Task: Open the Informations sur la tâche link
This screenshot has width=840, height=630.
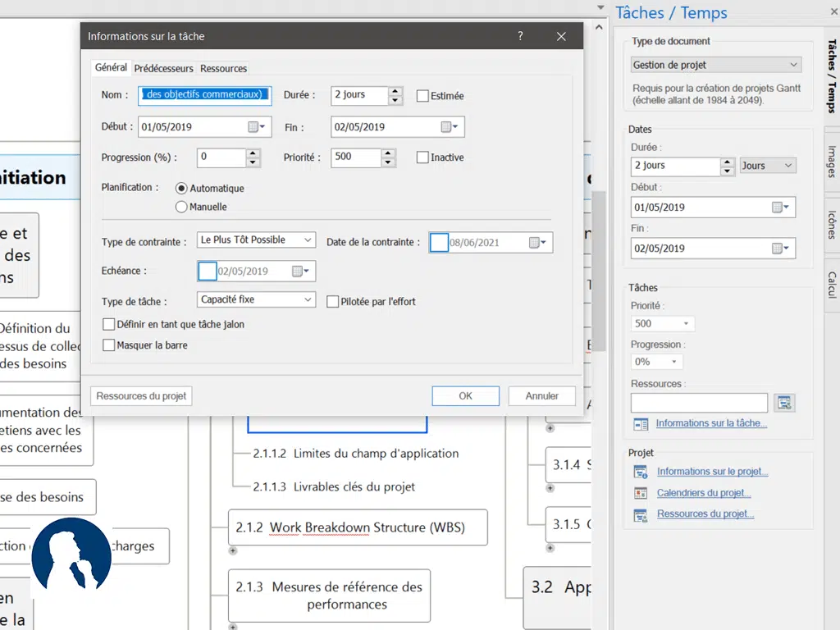Action: [x=711, y=423]
